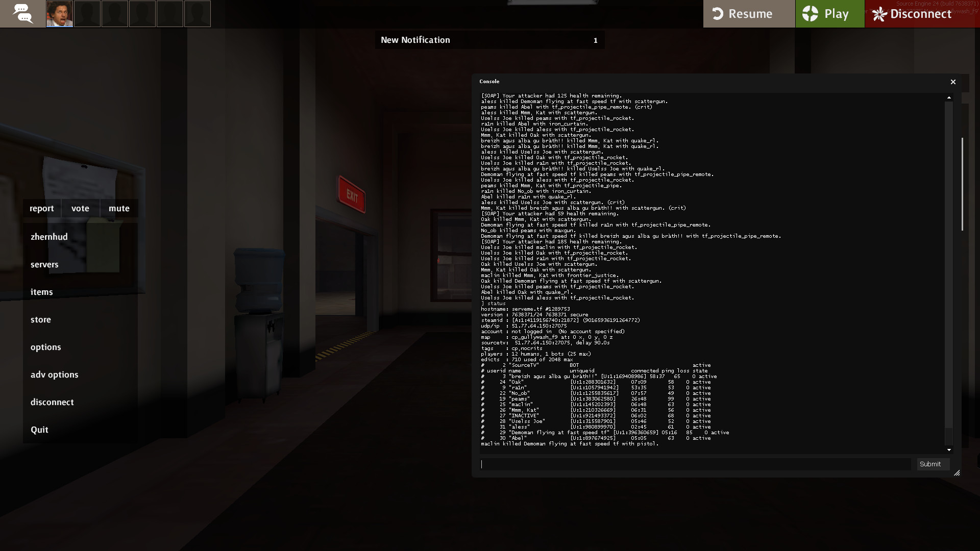Click the '] status' command line
The width and height of the screenshot is (980, 551).
coord(493,304)
